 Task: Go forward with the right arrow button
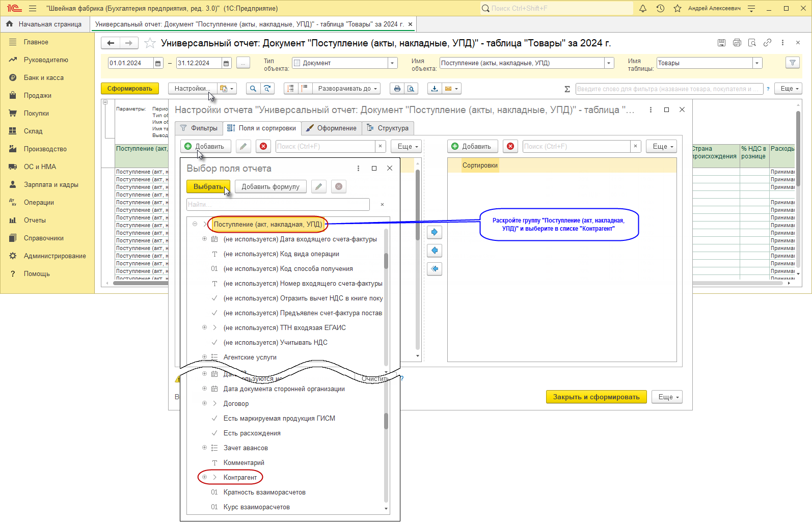click(x=129, y=43)
